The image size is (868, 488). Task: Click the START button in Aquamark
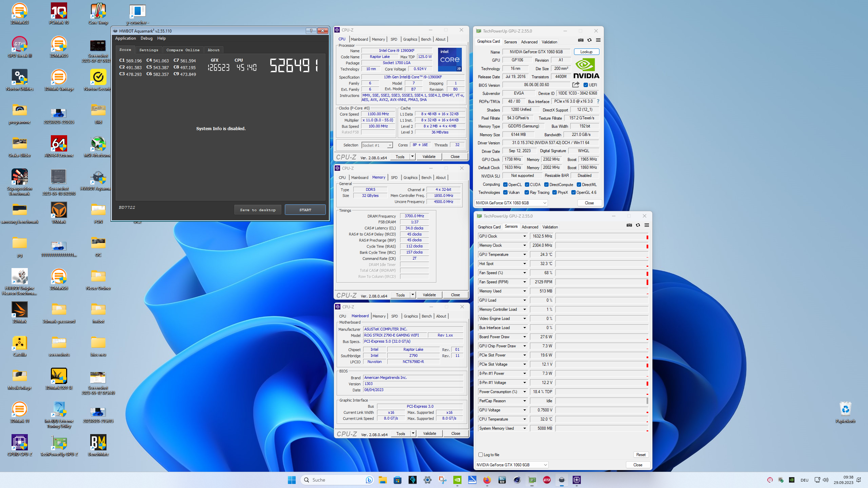click(305, 210)
